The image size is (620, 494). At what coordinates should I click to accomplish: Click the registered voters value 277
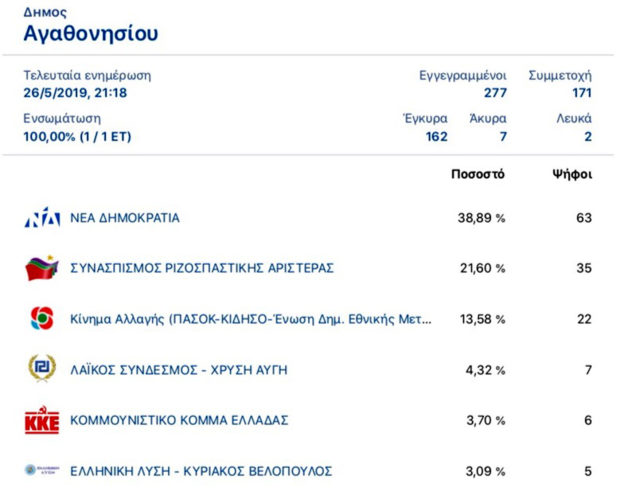(x=495, y=93)
